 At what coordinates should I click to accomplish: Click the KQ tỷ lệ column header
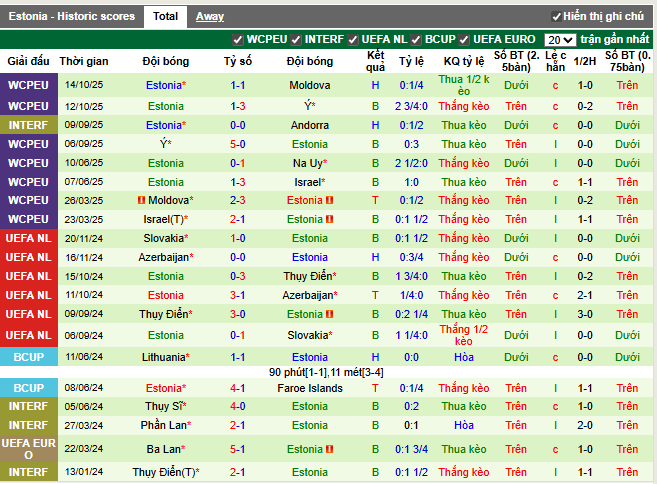tap(464, 61)
